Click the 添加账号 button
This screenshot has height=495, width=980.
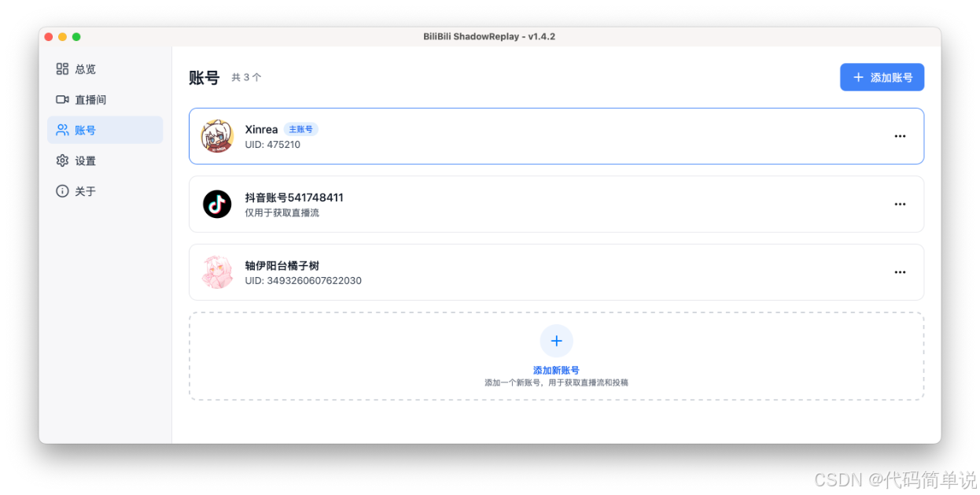coord(882,77)
